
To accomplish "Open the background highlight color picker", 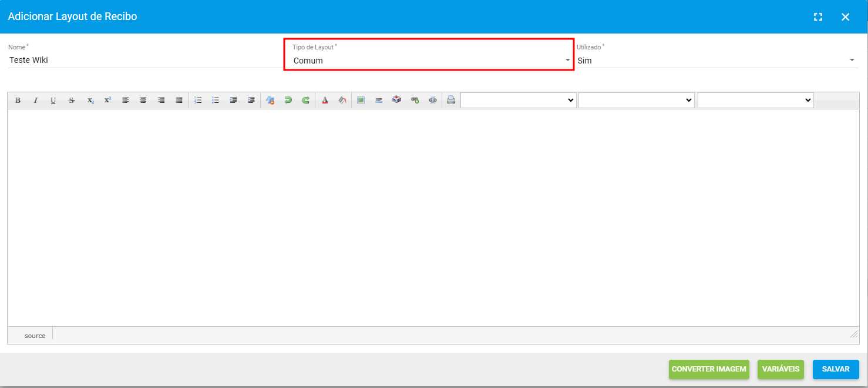I will coord(342,101).
